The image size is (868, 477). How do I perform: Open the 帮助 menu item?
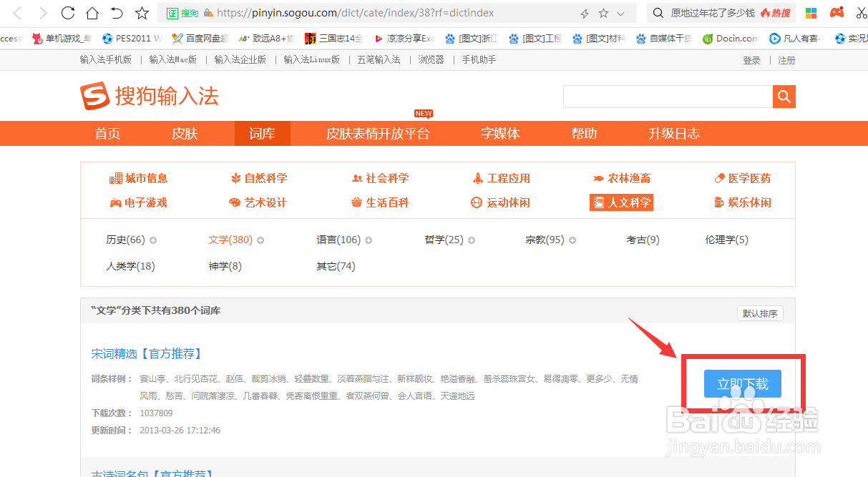click(x=584, y=133)
